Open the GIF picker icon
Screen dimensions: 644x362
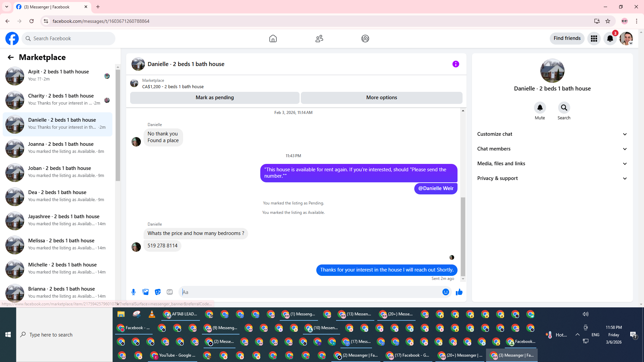coord(170,292)
